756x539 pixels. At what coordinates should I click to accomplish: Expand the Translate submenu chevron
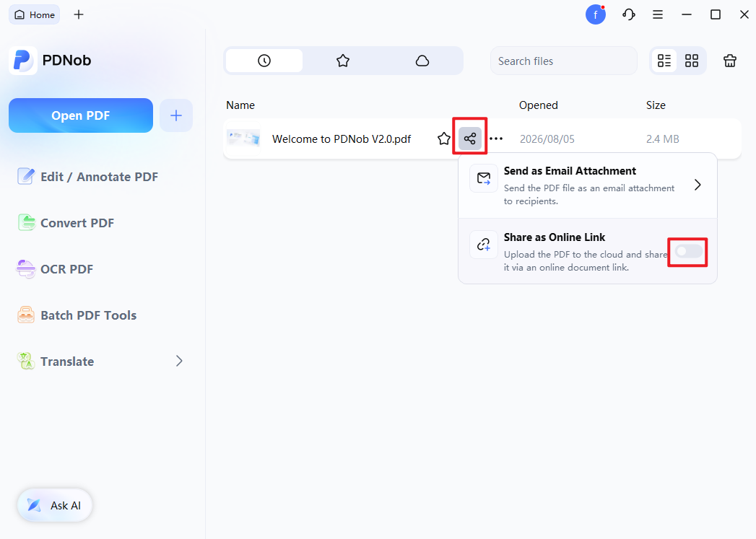coord(179,361)
